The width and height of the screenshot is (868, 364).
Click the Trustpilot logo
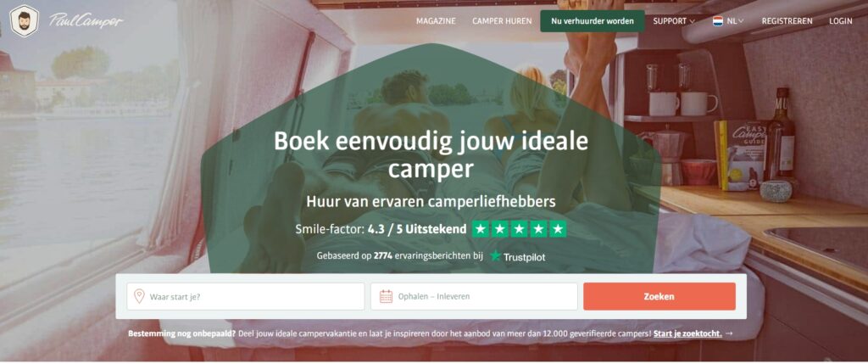tap(518, 256)
